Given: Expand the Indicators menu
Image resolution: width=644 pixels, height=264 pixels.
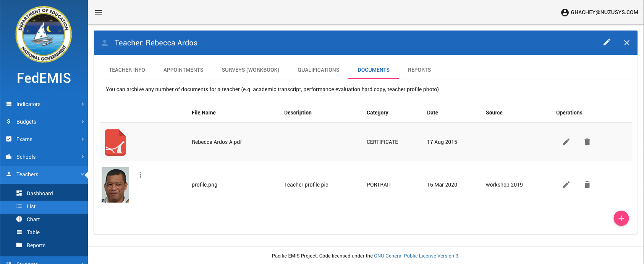Looking at the screenshot, I should [x=44, y=104].
